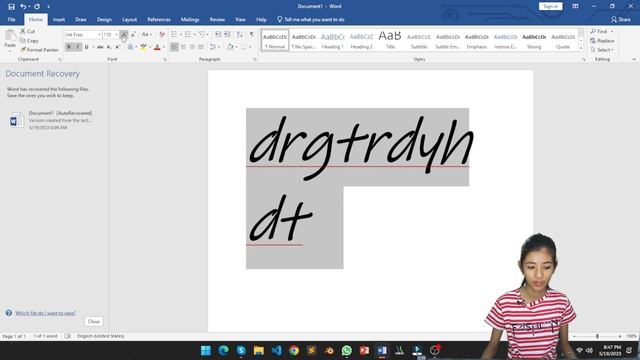Toggle Show/Hide paragraph marks
This screenshot has width=640, height=360.
[x=252, y=35]
